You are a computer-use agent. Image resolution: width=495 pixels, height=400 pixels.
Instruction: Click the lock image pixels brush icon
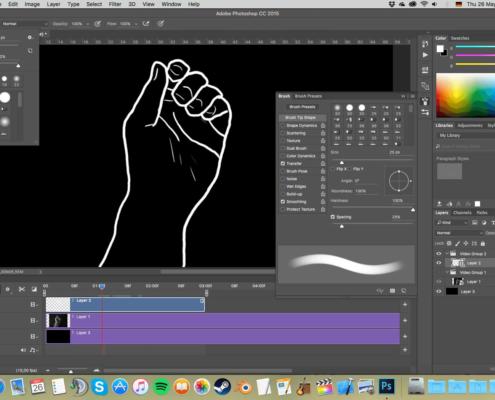coord(458,244)
